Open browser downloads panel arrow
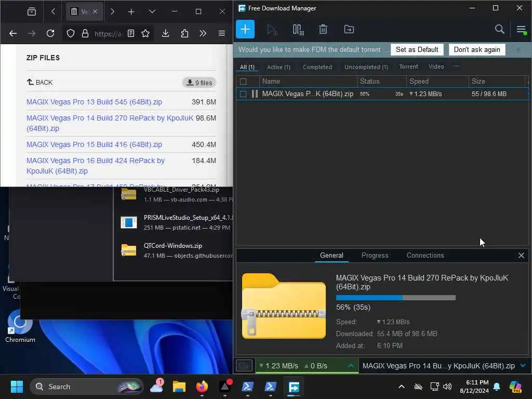 [x=165, y=33]
